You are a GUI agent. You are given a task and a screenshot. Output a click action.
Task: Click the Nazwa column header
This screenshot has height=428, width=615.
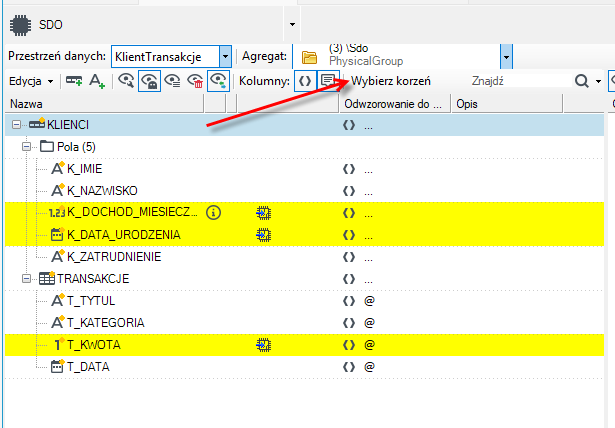[104, 104]
